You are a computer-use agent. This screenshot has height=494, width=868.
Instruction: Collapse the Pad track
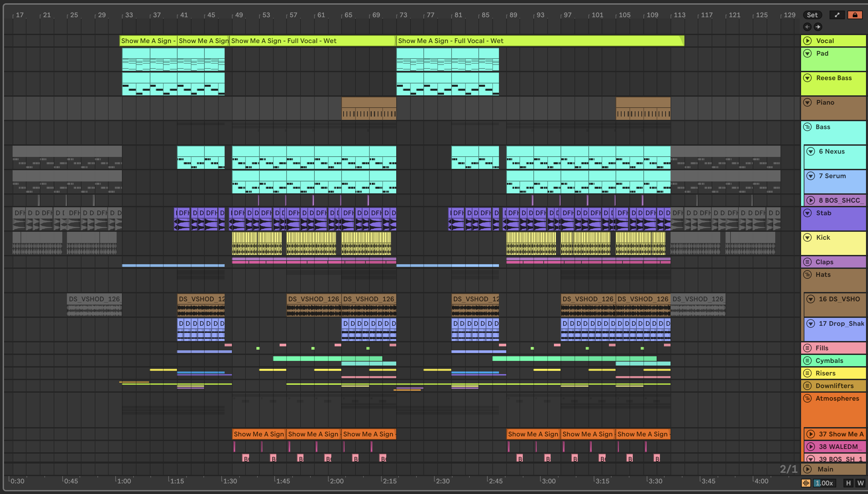tap(807, 53)
